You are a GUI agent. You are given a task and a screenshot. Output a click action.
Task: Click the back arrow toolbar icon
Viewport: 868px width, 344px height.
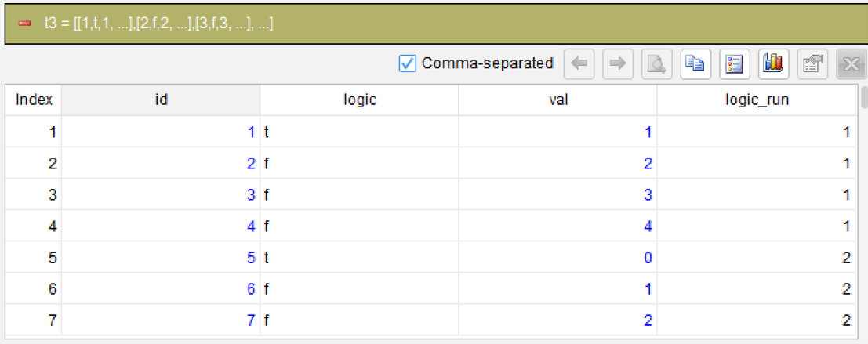point(579,63)
